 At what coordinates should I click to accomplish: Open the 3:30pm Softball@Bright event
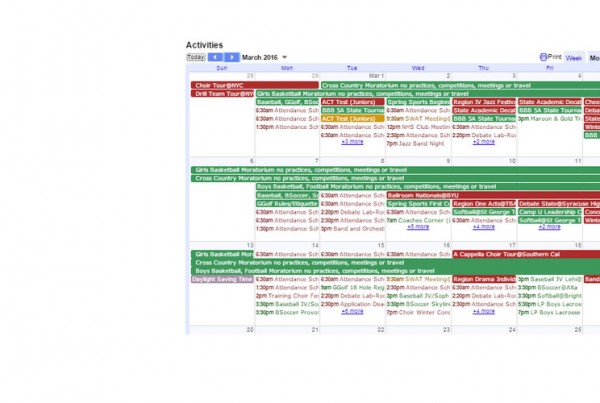(x=549, y=296)
